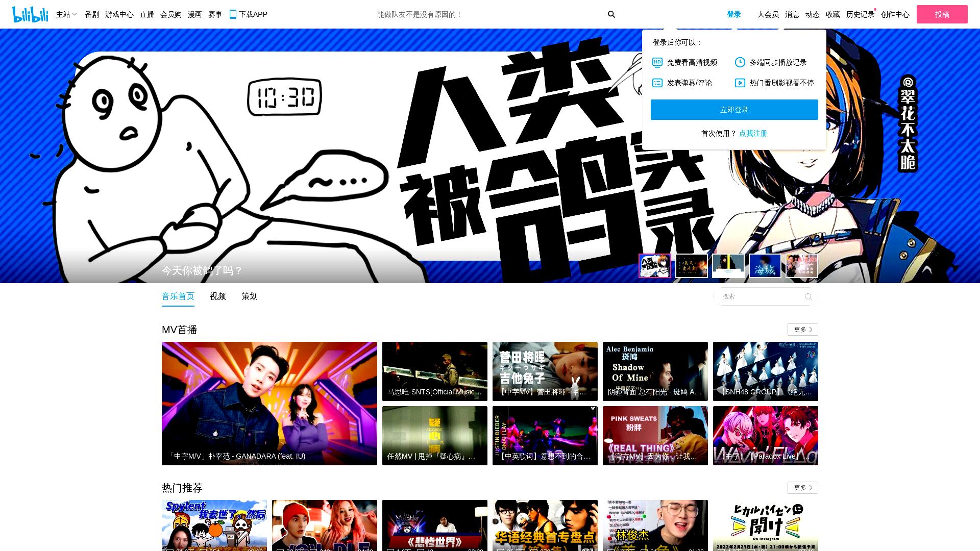The image size is (980, 551).
Task: Open 游戏中心 in top navigation
Action: point(119,14)
